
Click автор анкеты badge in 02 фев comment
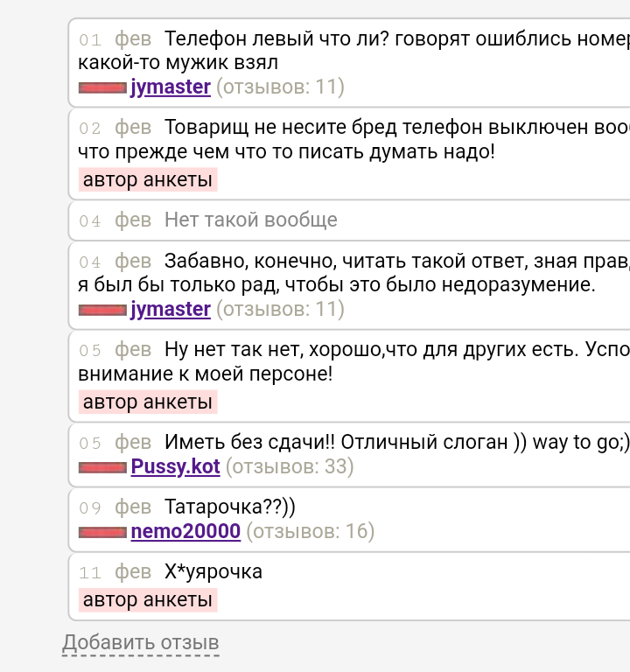tap(148, 179)
